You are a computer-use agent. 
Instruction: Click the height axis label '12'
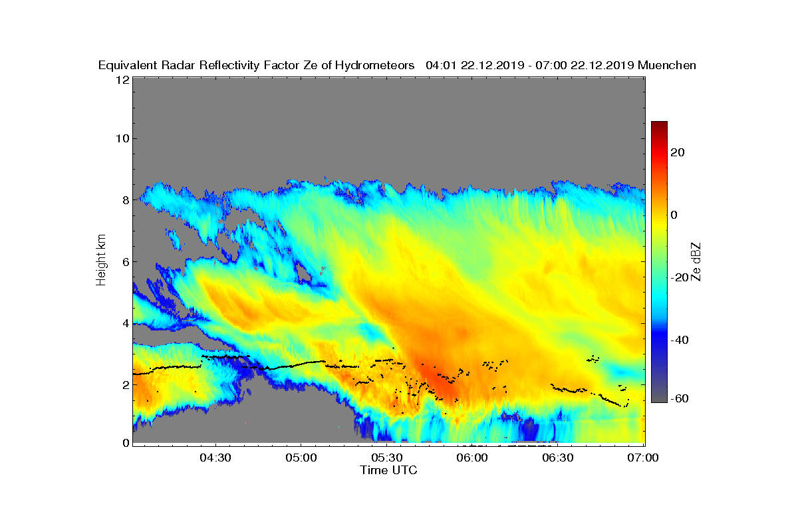click(x=122, y=80)
